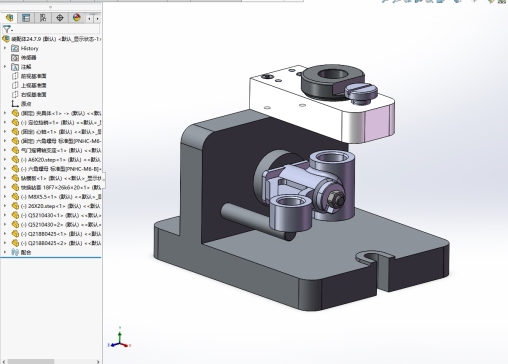The image size is (508, 364).
Task: Expand the A6X20.step<1> component
Action: 5,160
